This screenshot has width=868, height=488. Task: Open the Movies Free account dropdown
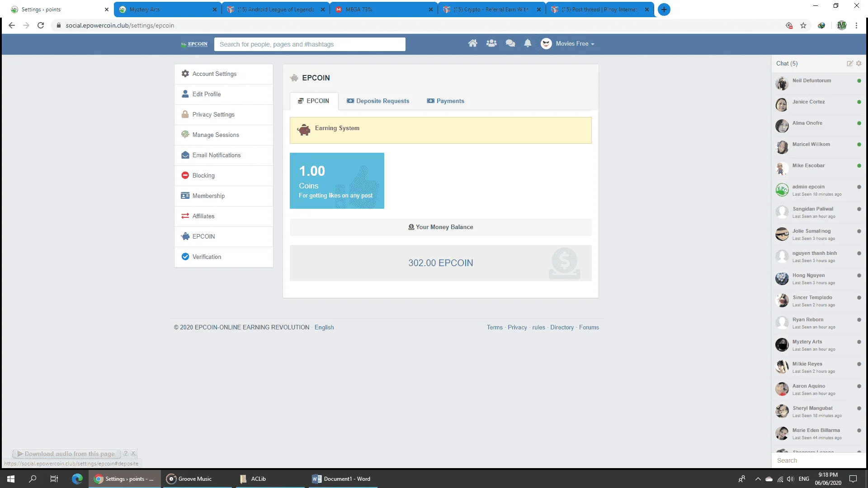[575, 44]
